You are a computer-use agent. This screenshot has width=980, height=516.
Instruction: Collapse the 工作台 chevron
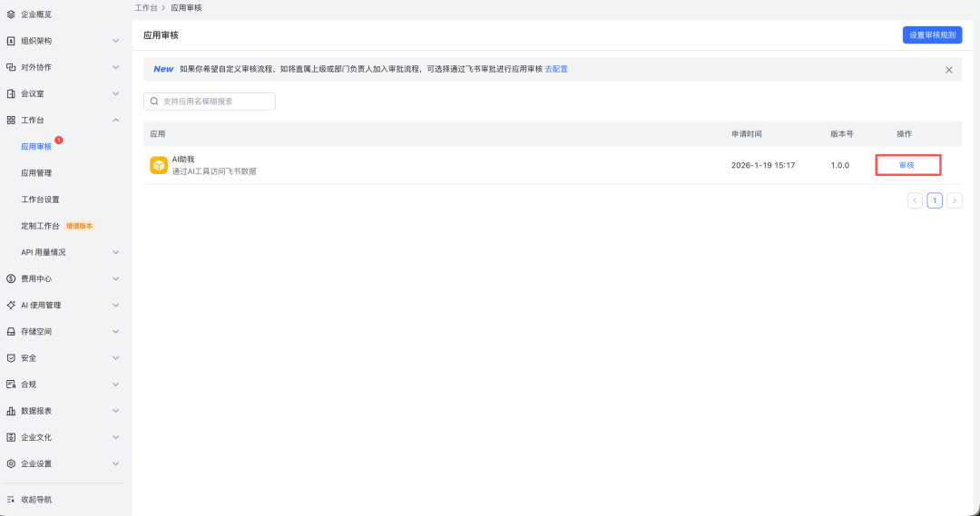tap(115, 120)
